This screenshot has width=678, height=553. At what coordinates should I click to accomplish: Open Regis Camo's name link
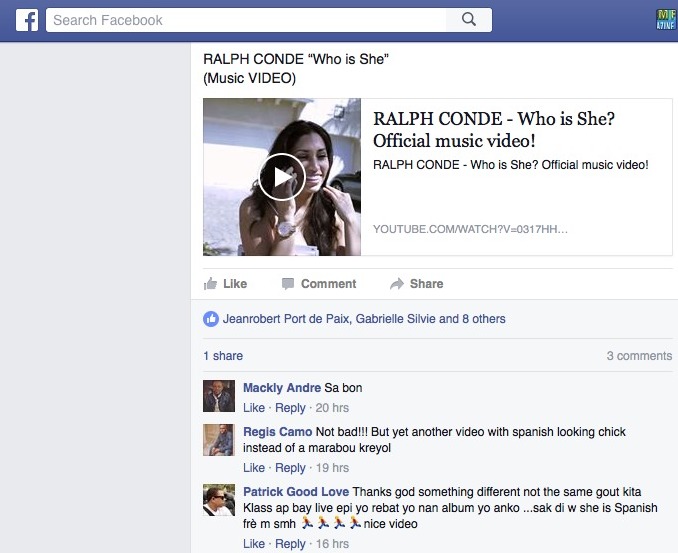[277, 432]
